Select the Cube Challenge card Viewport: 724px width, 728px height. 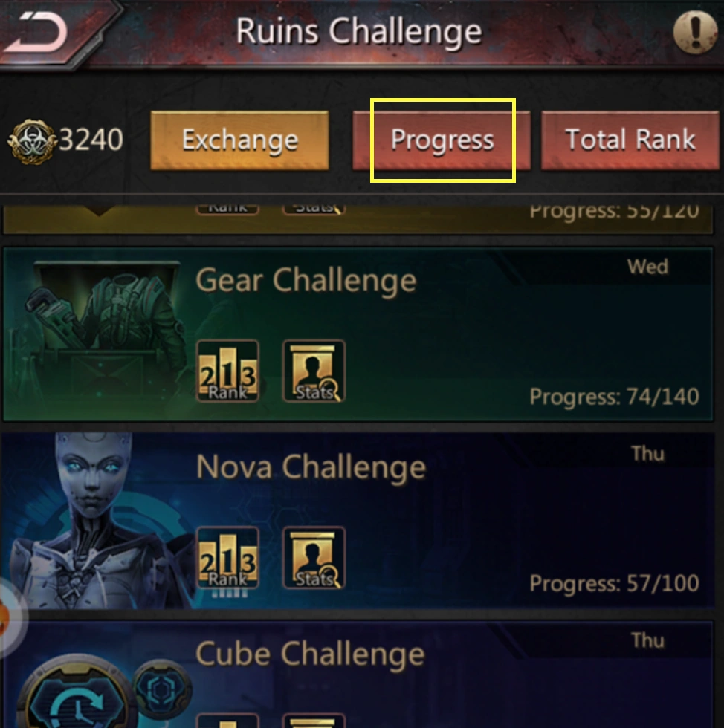point(358,675)
